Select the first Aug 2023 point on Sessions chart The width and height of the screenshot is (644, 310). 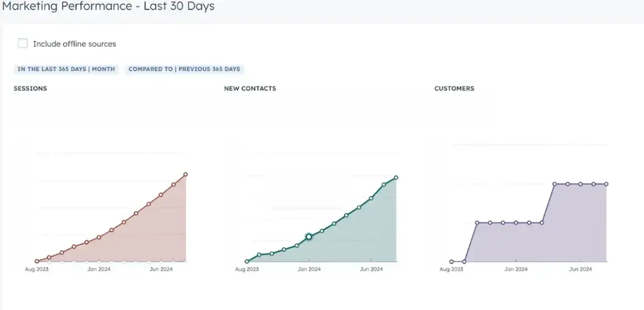click(x=37, y=261)
